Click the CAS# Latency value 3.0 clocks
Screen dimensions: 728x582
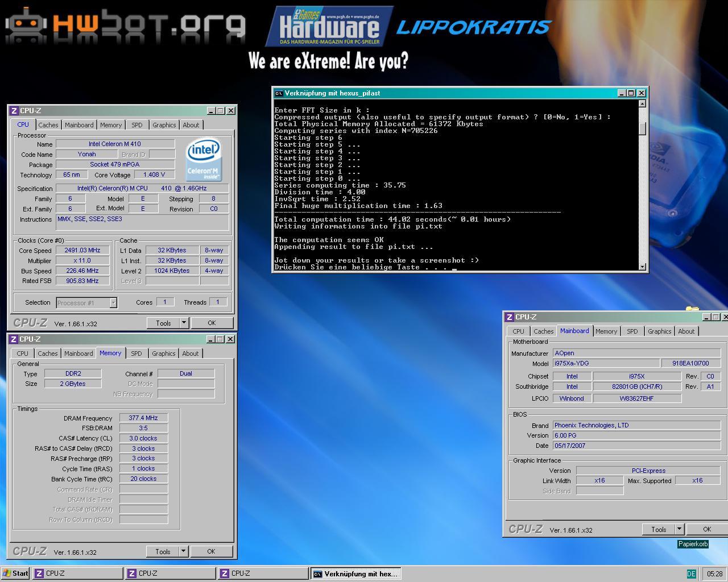tap(143, 438)
